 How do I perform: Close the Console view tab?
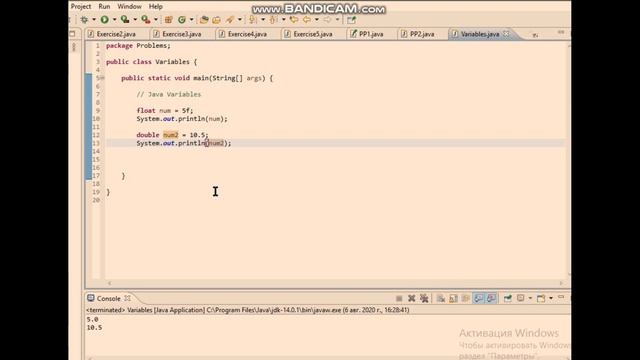point(127,298)
